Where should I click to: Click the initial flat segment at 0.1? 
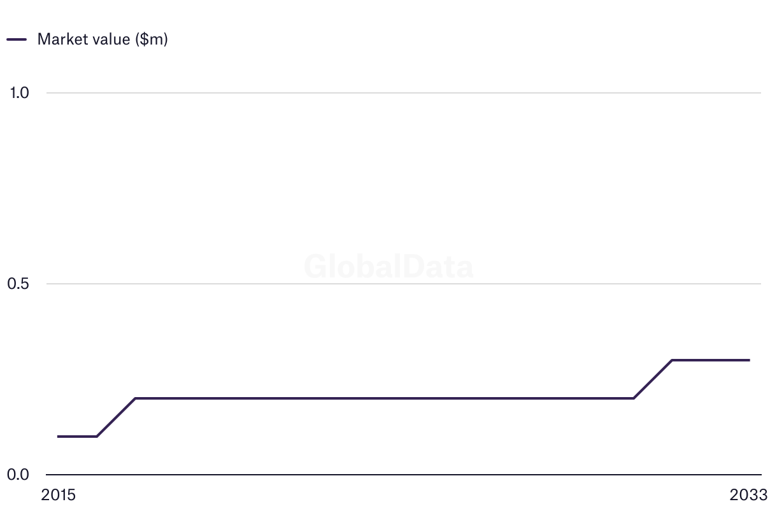pos(77,437)
